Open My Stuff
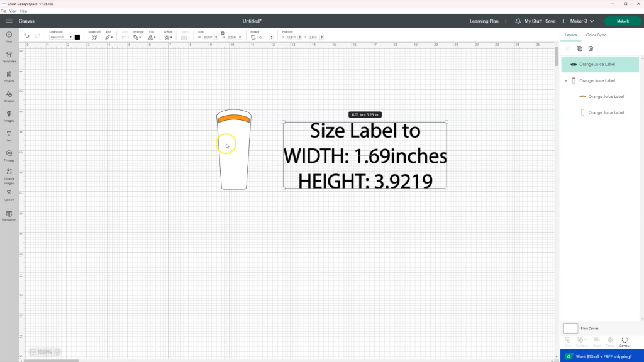This screenshot has height=362, width=644. (x=533, y=21)
